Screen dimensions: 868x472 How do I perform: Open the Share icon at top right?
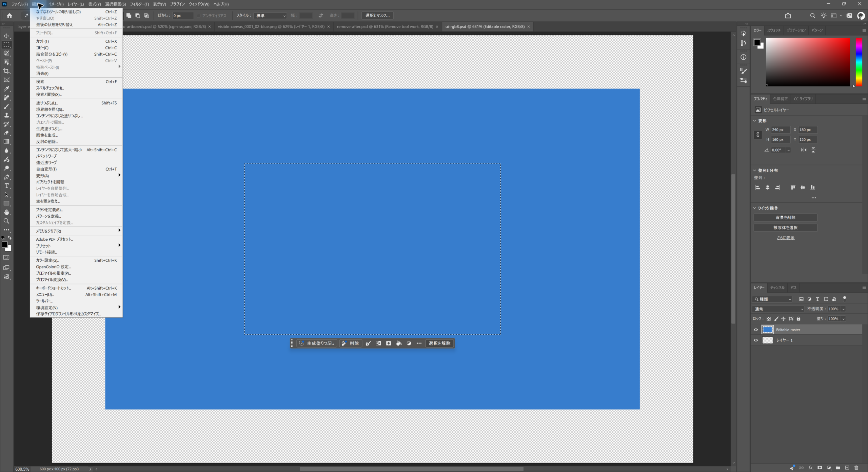click(x=788, y=16)
